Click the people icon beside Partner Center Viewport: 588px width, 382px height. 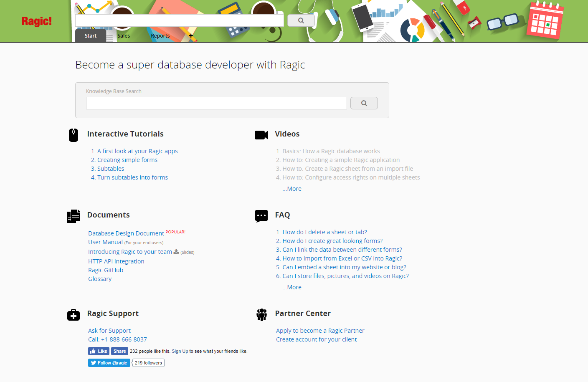(x=261, y=315)
